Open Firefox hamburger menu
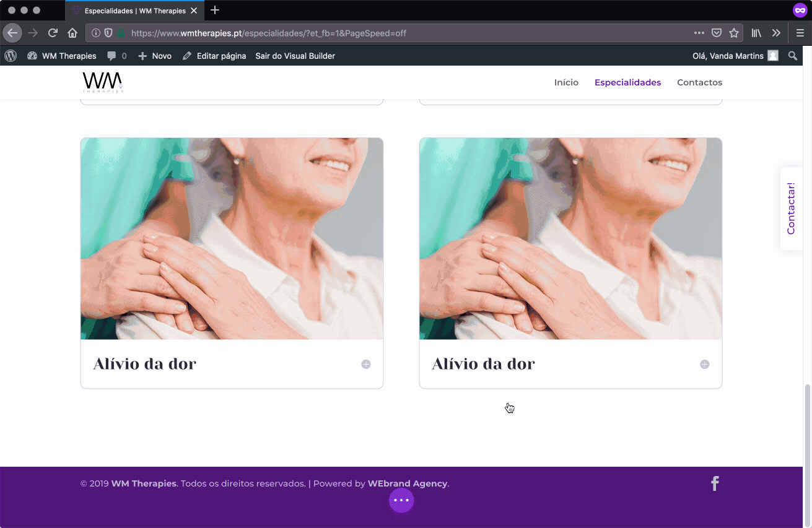This screenshot has width=812, height=528. coord(800,33)
